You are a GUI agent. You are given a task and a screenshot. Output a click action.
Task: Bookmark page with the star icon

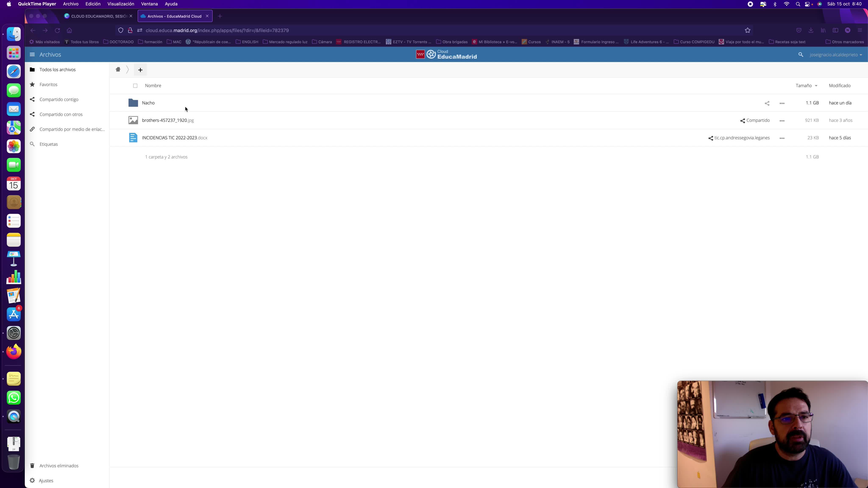click(x=747, y=30)
